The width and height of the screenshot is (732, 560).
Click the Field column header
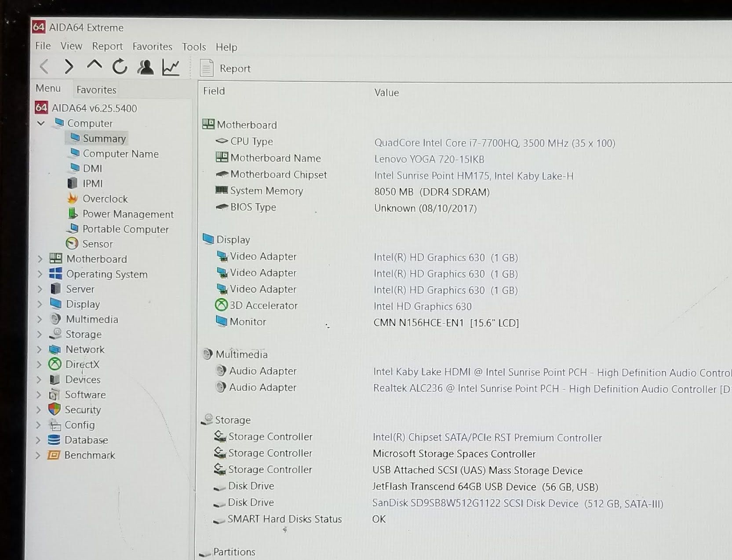tap(214, 91)
